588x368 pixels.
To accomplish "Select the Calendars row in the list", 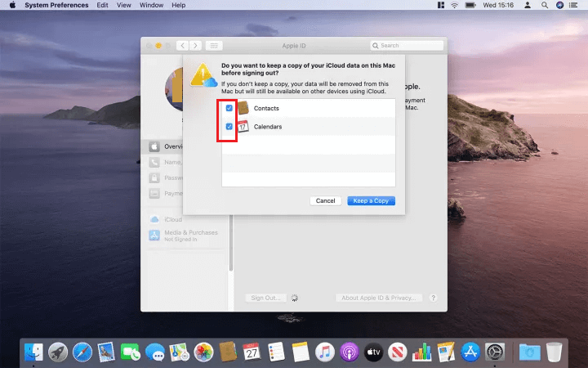I will pyautogui.click(x=308, y=127).
